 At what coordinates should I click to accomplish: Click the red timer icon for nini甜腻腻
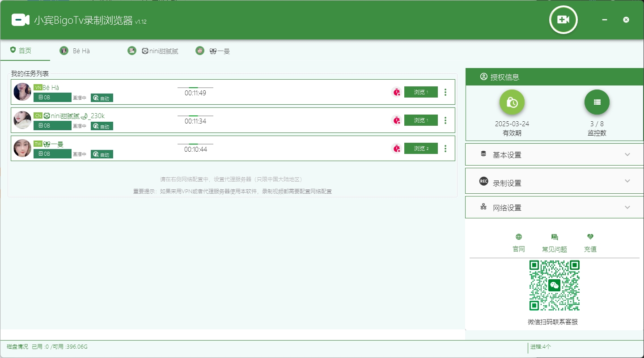pos(397,120)
